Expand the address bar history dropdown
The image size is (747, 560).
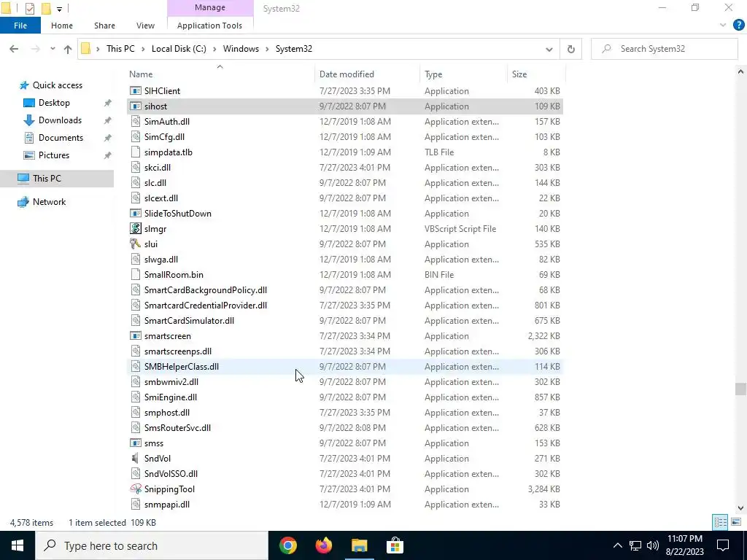click(549, 49)
